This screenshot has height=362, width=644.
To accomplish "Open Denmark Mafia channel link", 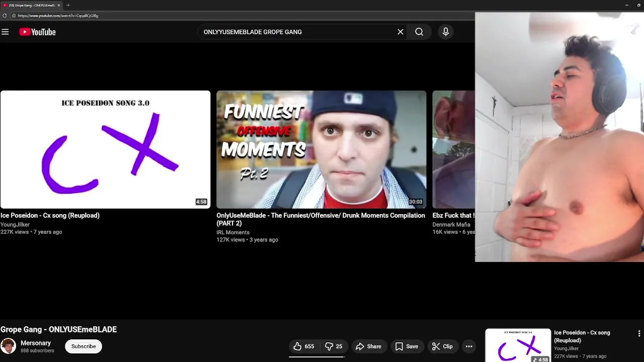I will point(451,225).
